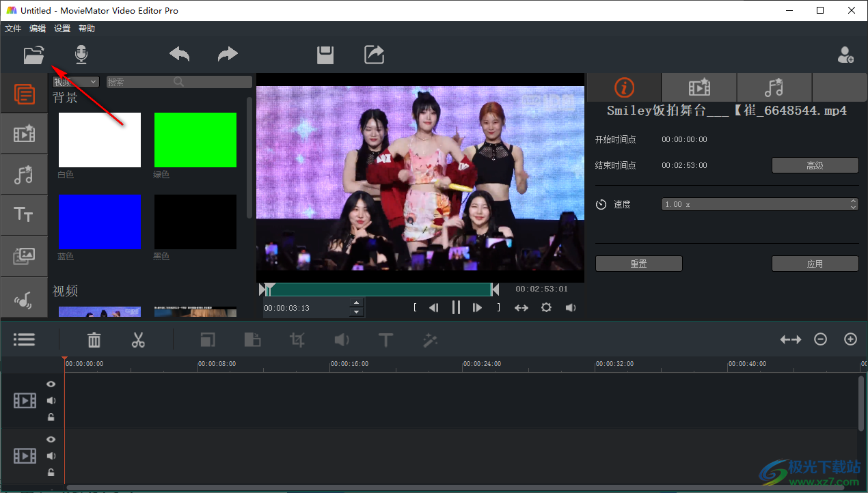
Task: Expand the speed 1.00 x dropdown
Action: click(x=760, y=204)
